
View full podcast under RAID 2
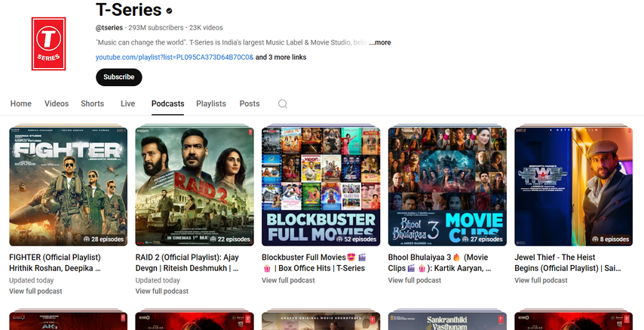(162, 291)
